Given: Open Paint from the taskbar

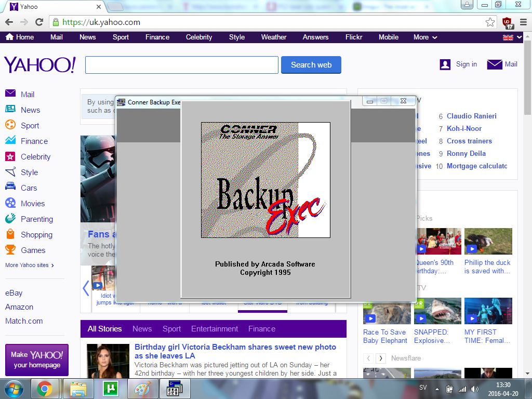Looking at the screenshot, I should pos(142,389).
